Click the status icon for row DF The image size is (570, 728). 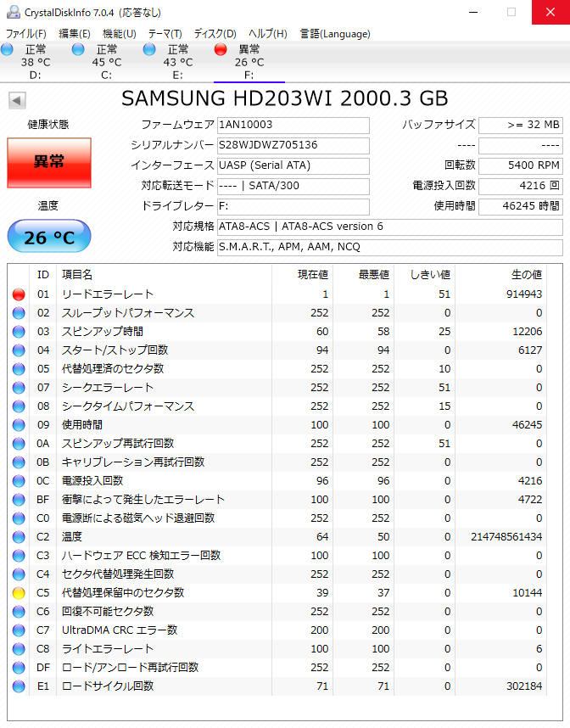[19, 668]
